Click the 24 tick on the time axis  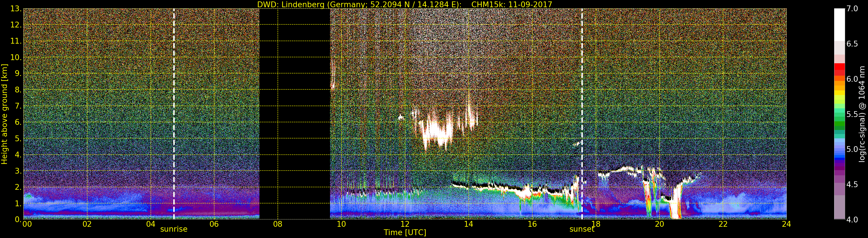click(786, 224)
